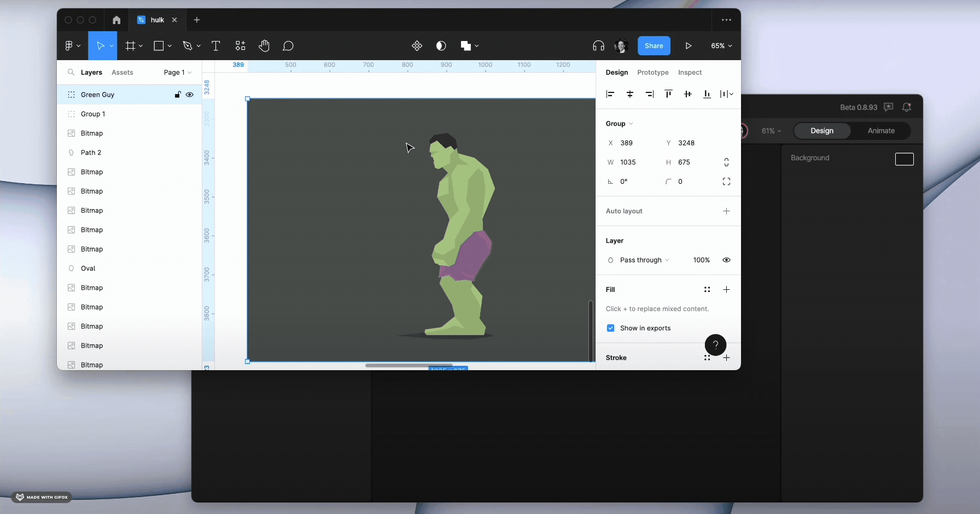Click the feedback icon in the background window
Screen dimensions: 980x514
point(889,107)
